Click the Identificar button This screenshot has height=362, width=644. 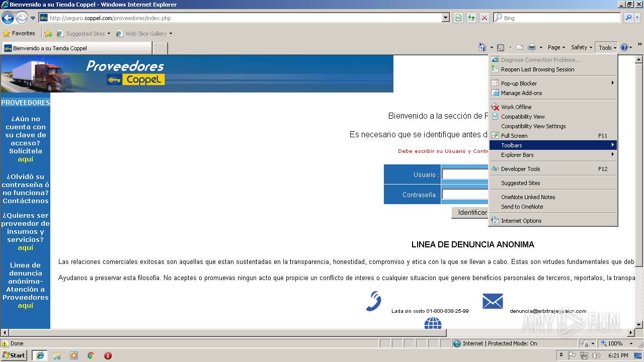pos(470,213)
